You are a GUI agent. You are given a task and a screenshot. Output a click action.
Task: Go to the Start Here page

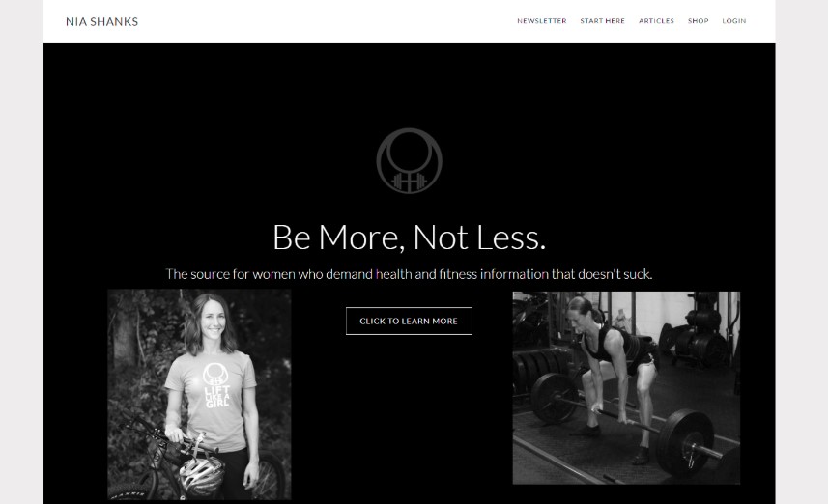click(603, 21)
